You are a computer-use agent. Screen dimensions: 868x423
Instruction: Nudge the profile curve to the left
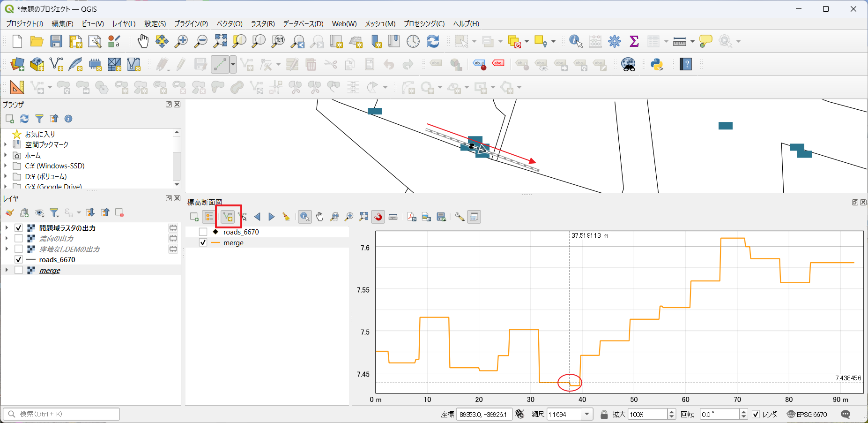pyautogui.click(x=257, y=217)
